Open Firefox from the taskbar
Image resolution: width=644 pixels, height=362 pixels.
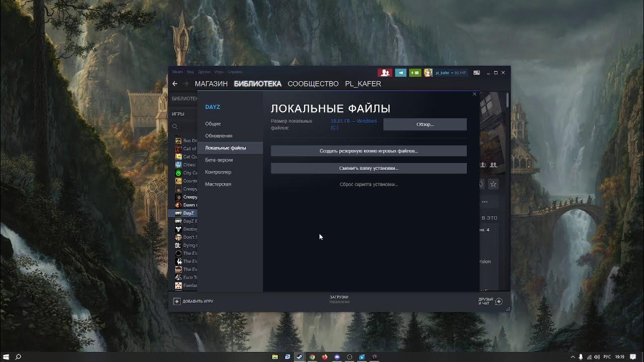[325, 357]
